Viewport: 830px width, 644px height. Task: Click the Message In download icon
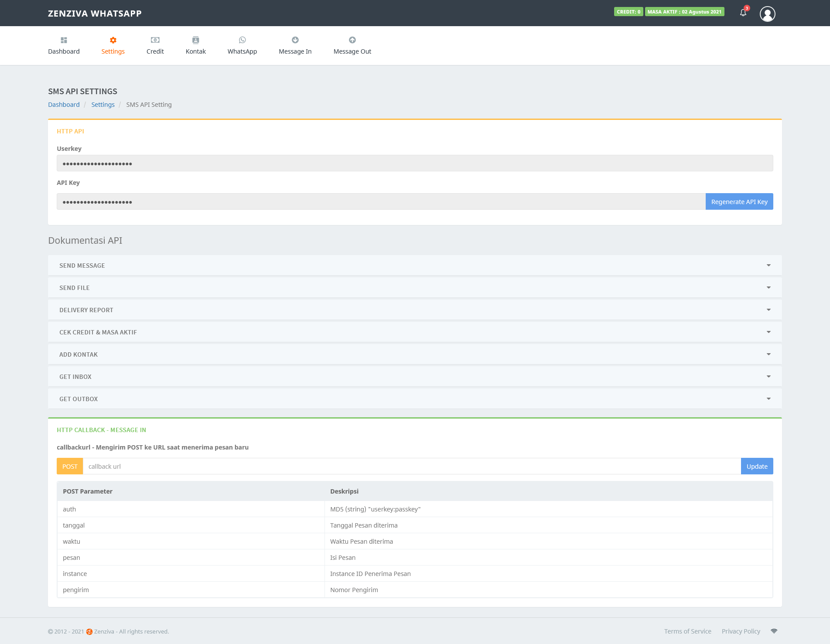point(295,40)
